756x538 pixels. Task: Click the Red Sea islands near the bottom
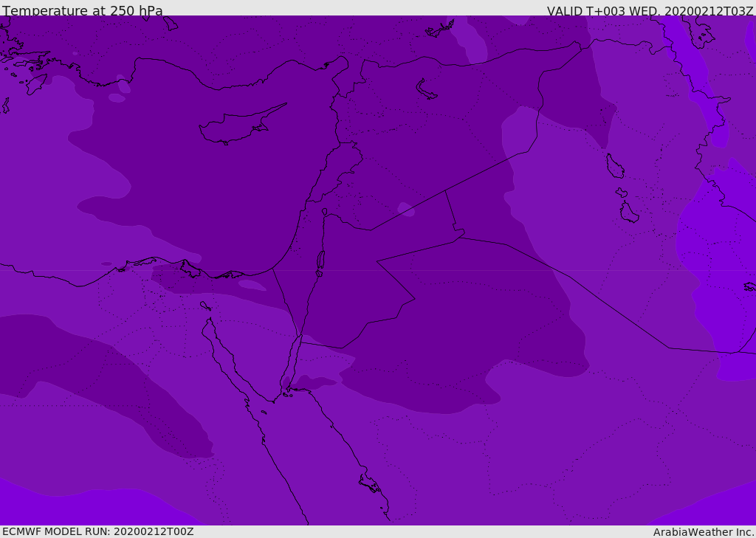tap(371, 483)
